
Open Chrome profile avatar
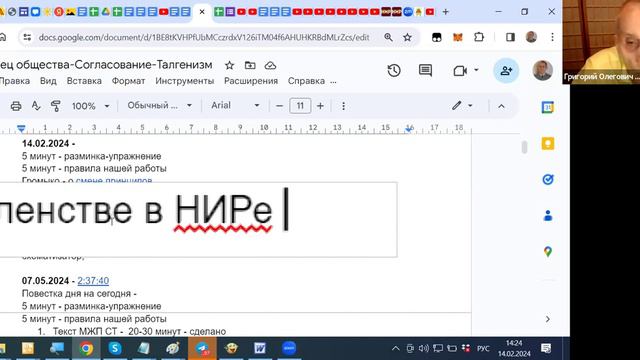coord(531,37)
